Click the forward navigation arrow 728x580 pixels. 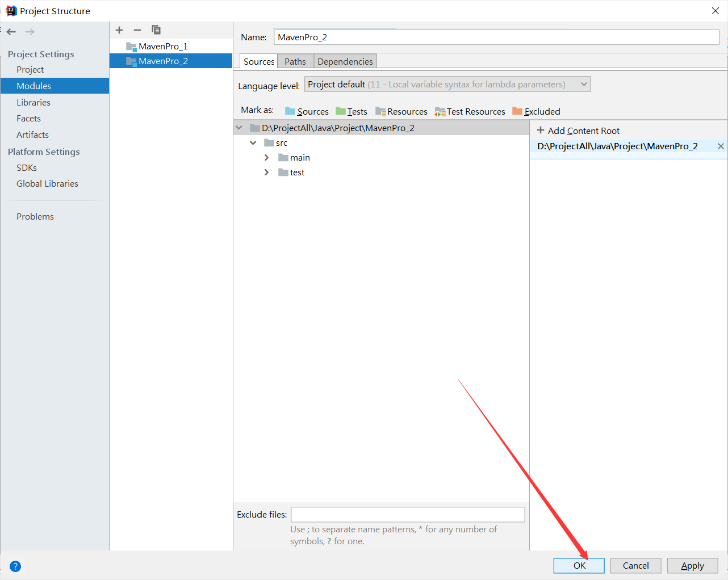coord(30,32)
